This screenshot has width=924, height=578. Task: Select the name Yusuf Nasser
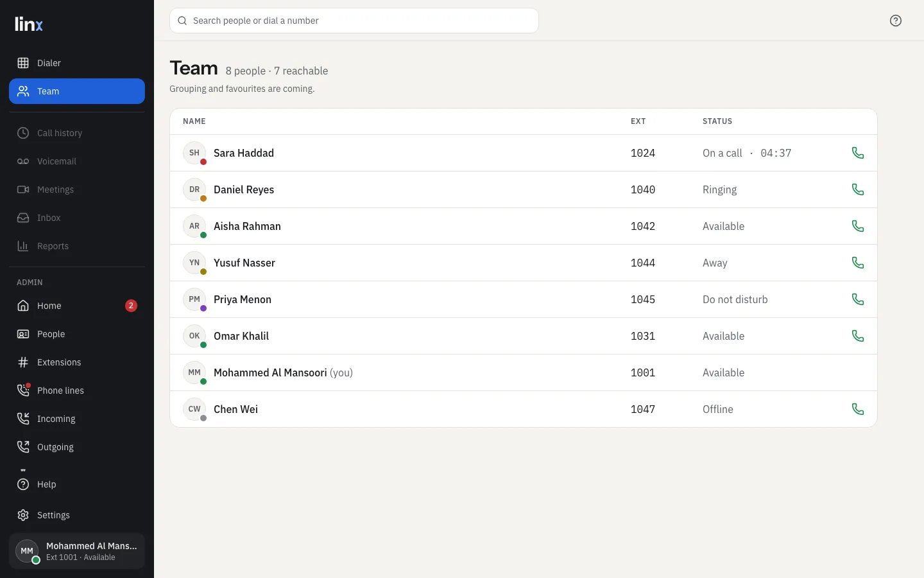[244, 263]
